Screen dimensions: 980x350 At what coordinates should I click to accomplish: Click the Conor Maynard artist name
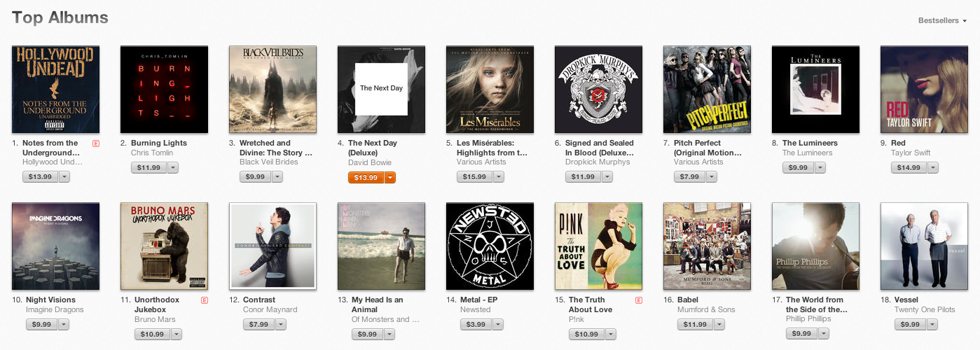click(270, 309)
